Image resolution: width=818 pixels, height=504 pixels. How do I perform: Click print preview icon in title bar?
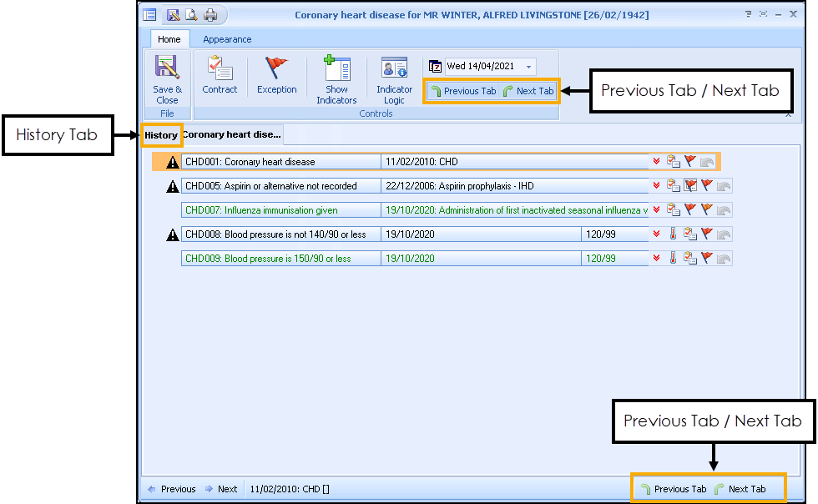point(192,15)
